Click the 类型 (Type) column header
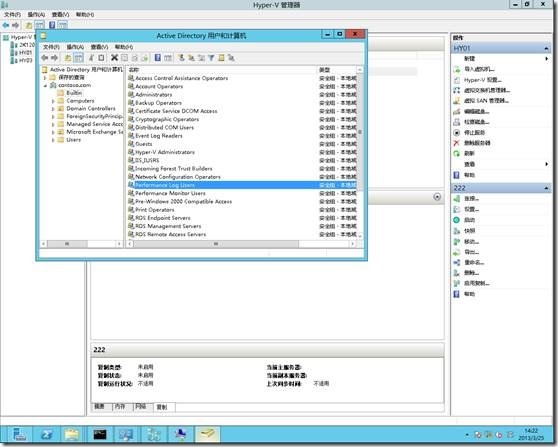 pyautogui.click(x=336, y=70)
